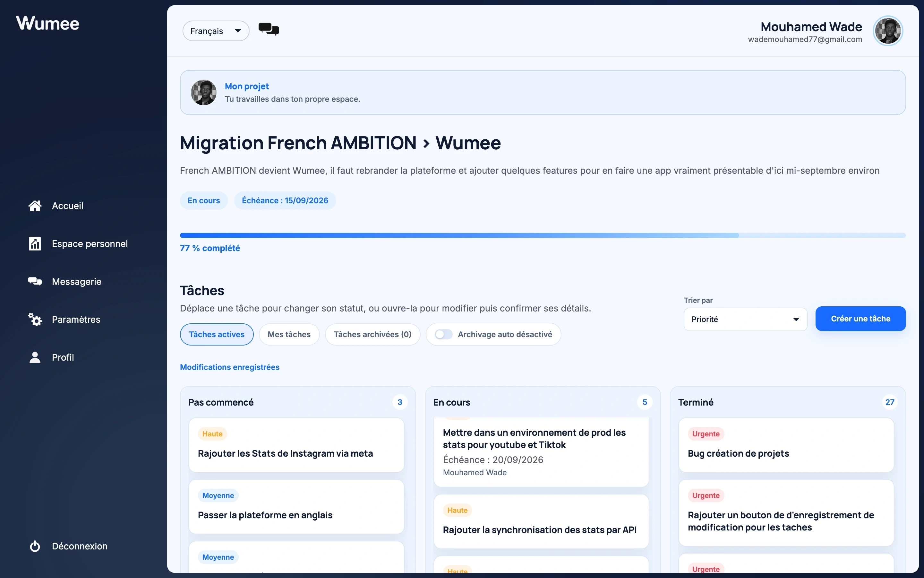Click the Échéance : 20/09/2026 text

coord(493,460)
